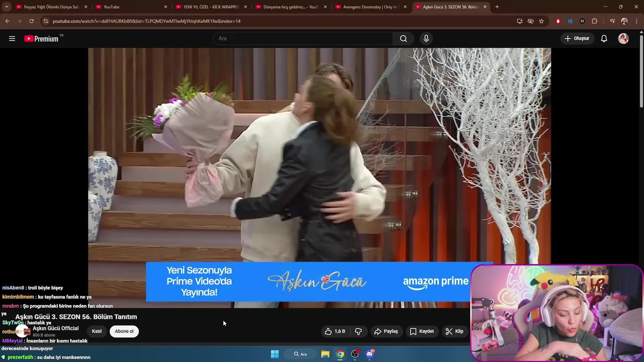Viewport: 644px width, 362px height.
Task: Click the 1,6 B like count
Action: tap(340, 331)
